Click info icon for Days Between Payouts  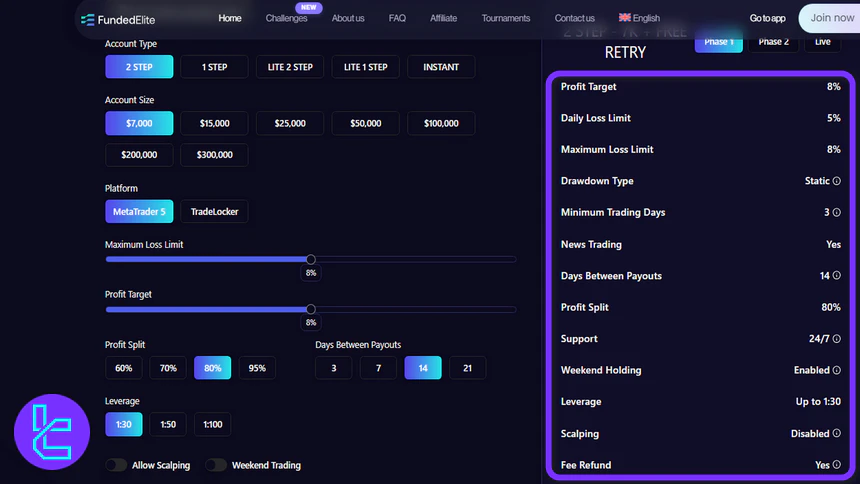pyautogui.click(x=837, y=276)
